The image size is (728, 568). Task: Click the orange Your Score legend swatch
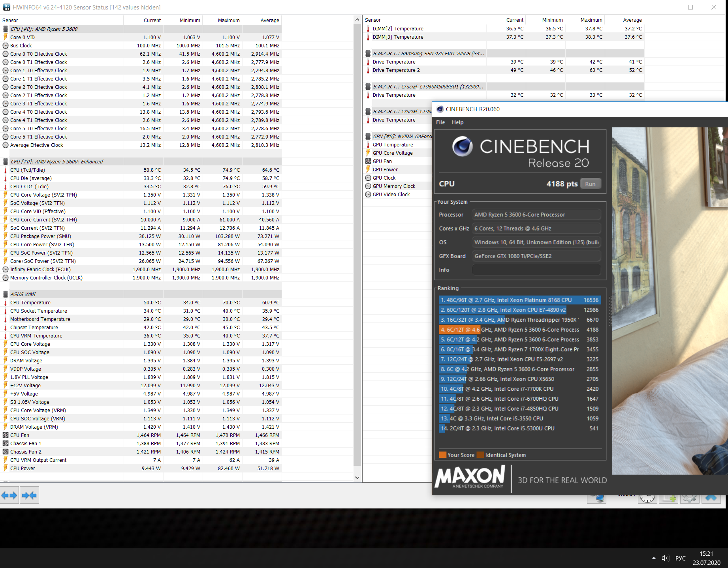click(443, 455)
